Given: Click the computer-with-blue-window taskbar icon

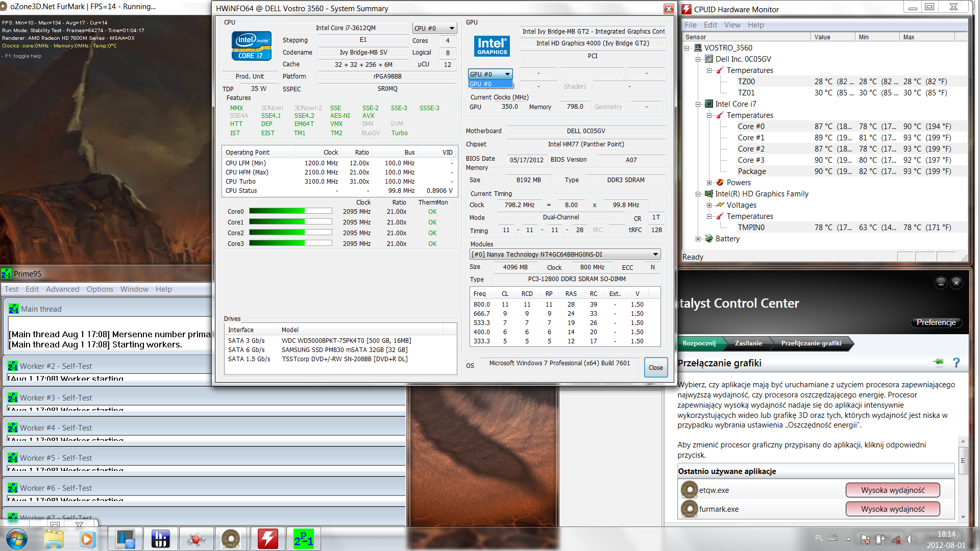Looking at the screenshot, I should tap(125, 539).
